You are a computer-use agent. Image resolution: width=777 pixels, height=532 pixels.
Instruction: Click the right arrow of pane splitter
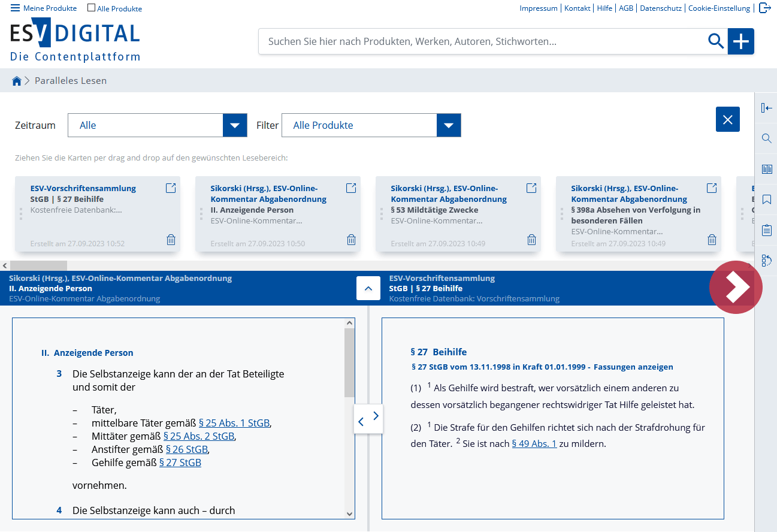pyautogui.click(x=376, y=415)
